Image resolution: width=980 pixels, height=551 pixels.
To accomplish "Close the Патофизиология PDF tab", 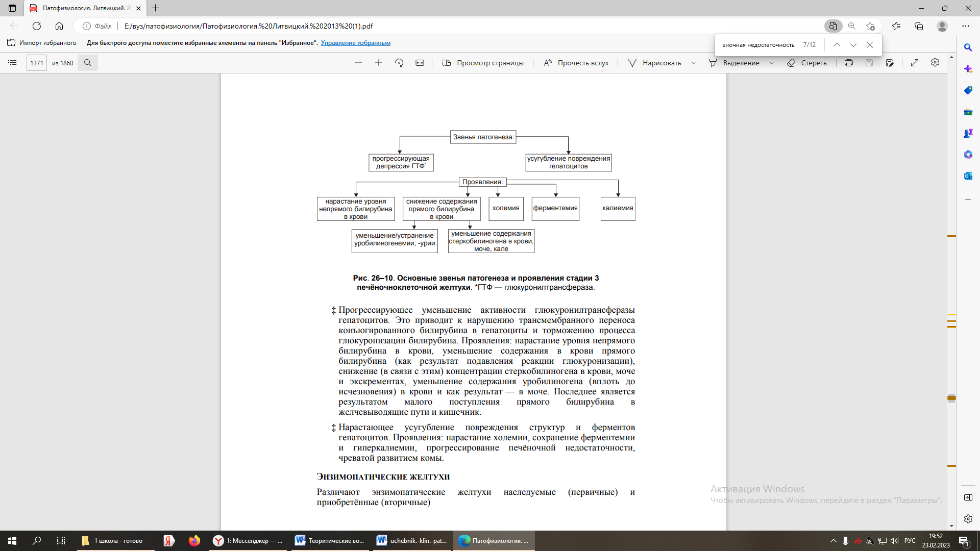I will point(138,8).
